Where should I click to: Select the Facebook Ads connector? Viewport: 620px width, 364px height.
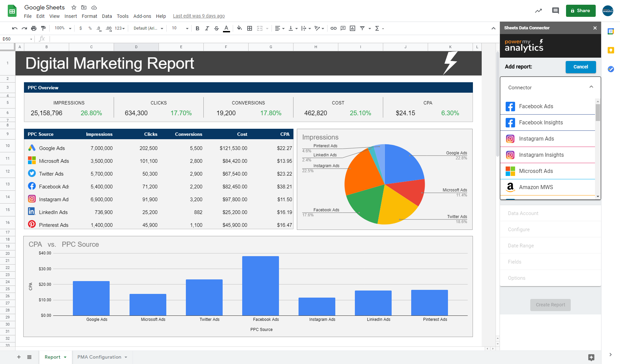coord(536,106)
